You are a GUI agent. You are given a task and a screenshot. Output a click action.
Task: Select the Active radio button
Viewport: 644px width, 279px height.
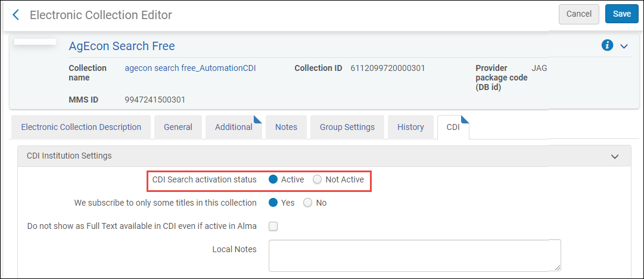273,179
